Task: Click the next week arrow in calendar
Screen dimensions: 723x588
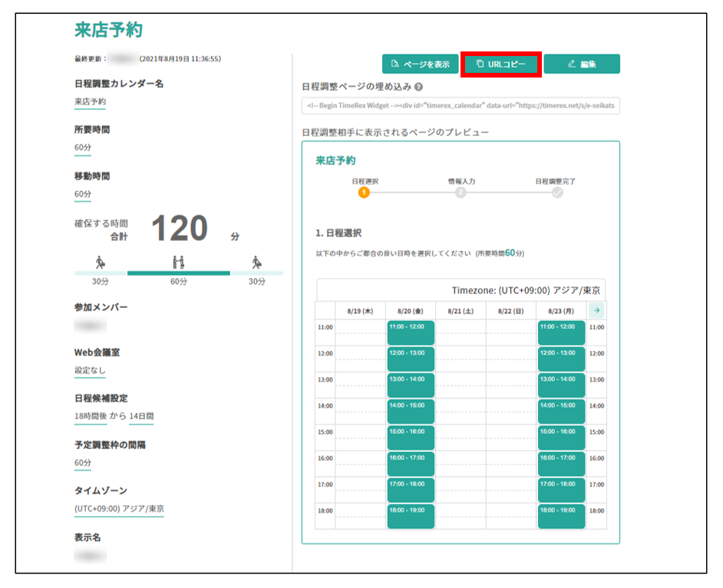Action: click(596, 310)
